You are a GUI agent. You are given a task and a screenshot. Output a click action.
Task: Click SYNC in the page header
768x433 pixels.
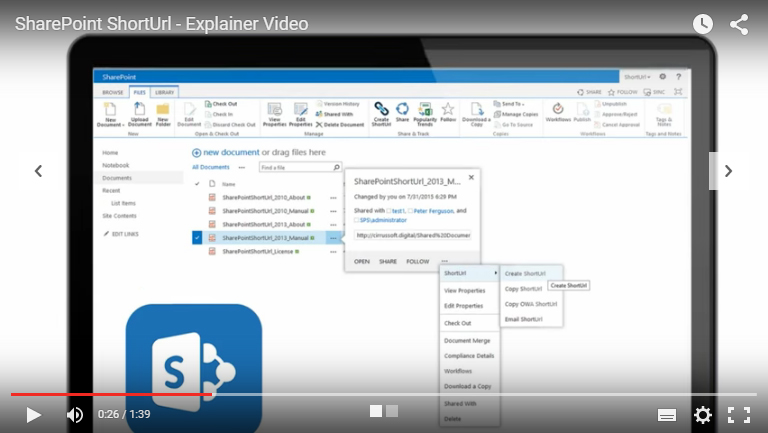coord(654,92)
